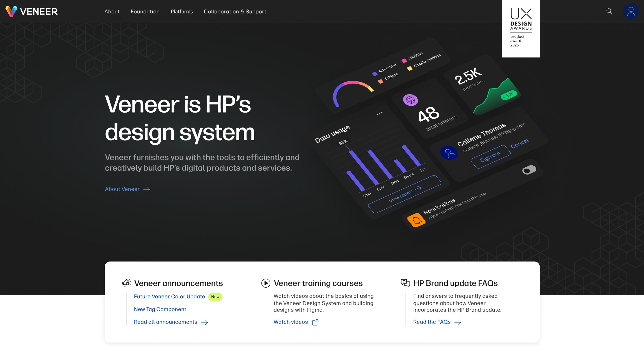
Task: Toggle the notifications switch in hero illustration
Action: coord(529,170)
